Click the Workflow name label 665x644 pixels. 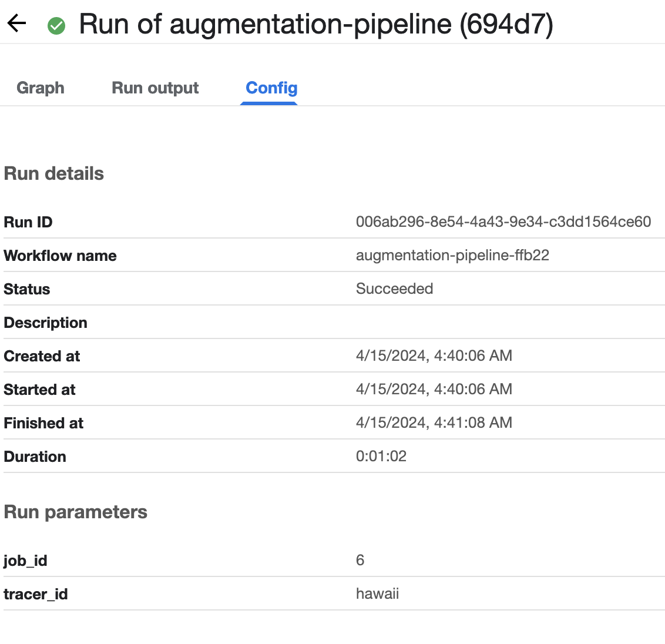(x=61, y=256)
